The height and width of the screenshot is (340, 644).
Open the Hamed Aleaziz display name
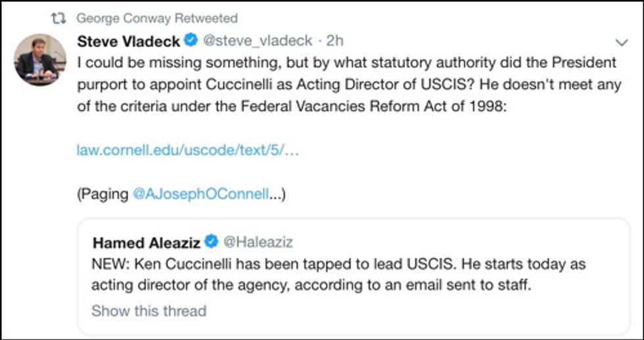[x=147, y=243]
